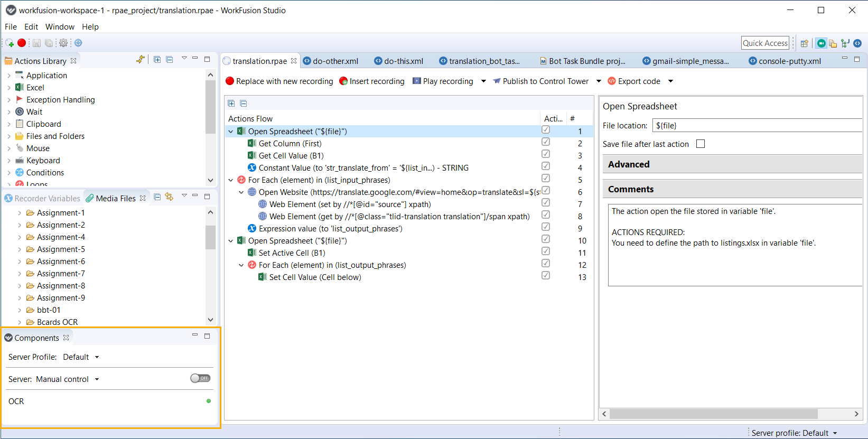Toggle active checkbox for For Each list_input_phrases
Screen dimensions: 868x439
point(546,179)
